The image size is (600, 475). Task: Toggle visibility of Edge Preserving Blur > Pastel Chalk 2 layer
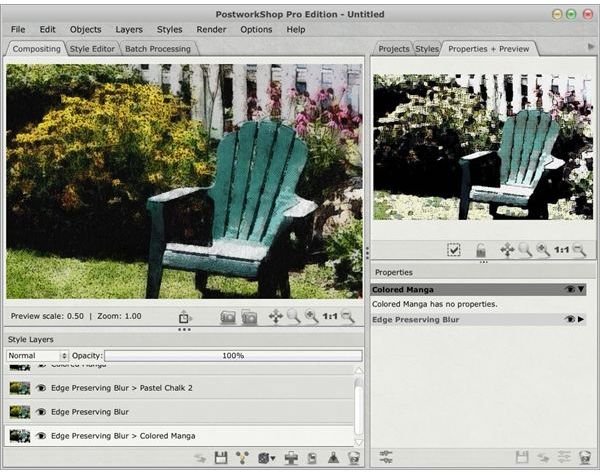click(41, 388)
